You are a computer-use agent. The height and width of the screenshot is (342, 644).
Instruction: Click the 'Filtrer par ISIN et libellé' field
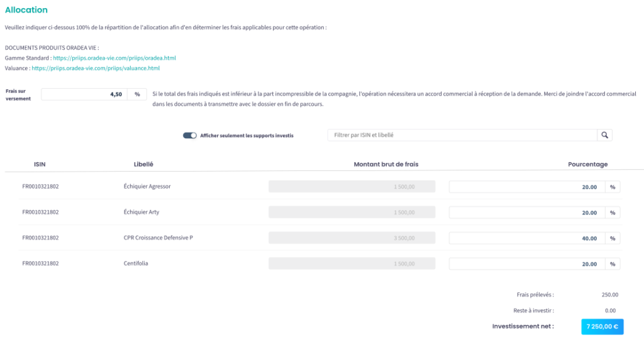pyautogui.click(x=462, y=135)
